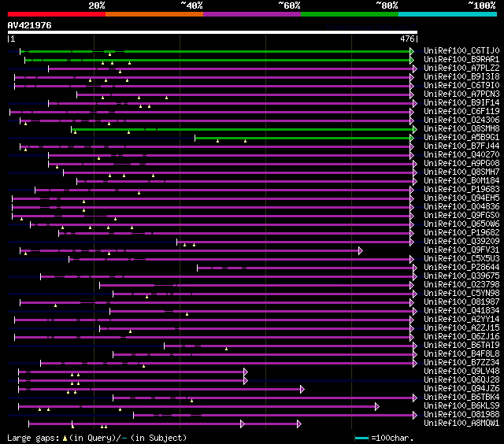The height and width of the screenshot is (444, 504).
Task: Click the red under-20% legend segment
Action: point(57,14)
